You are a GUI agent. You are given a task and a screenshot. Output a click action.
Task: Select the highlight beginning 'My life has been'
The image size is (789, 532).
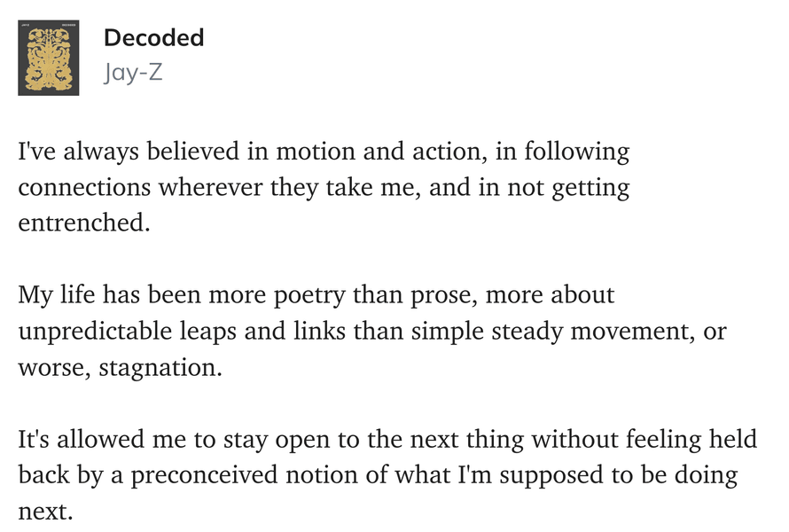[372, 331]
